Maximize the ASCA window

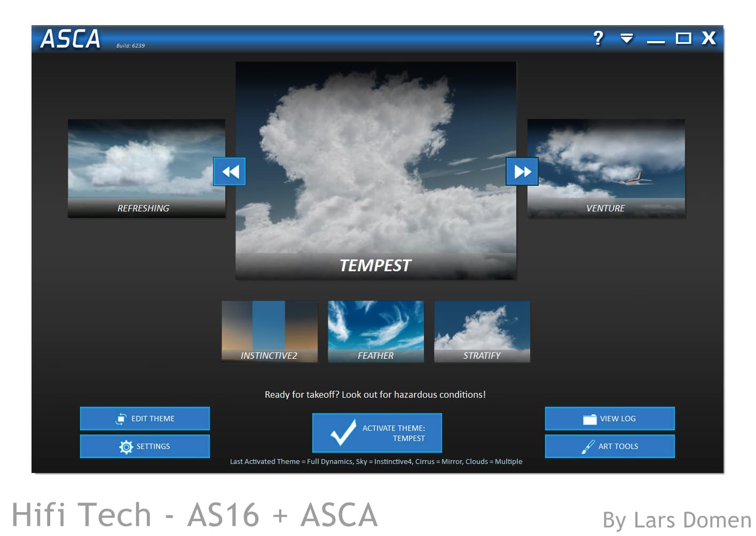[x=683, y=38]
